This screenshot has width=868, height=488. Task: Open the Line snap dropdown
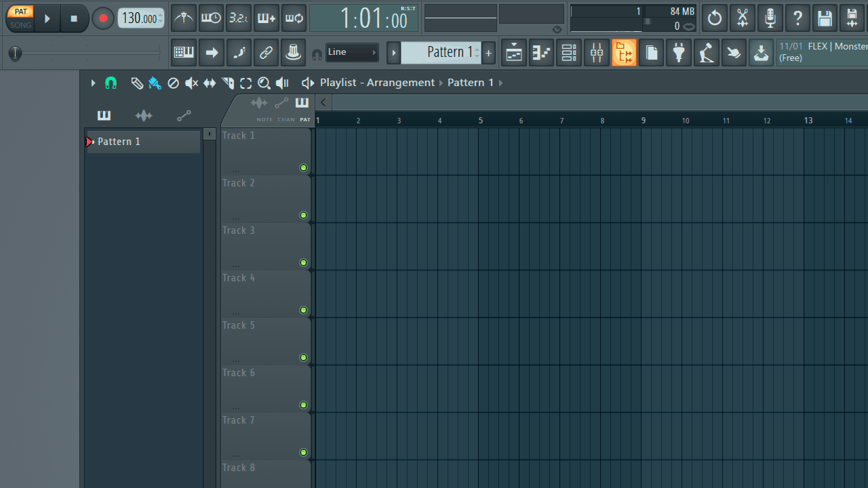click(352, 52)
